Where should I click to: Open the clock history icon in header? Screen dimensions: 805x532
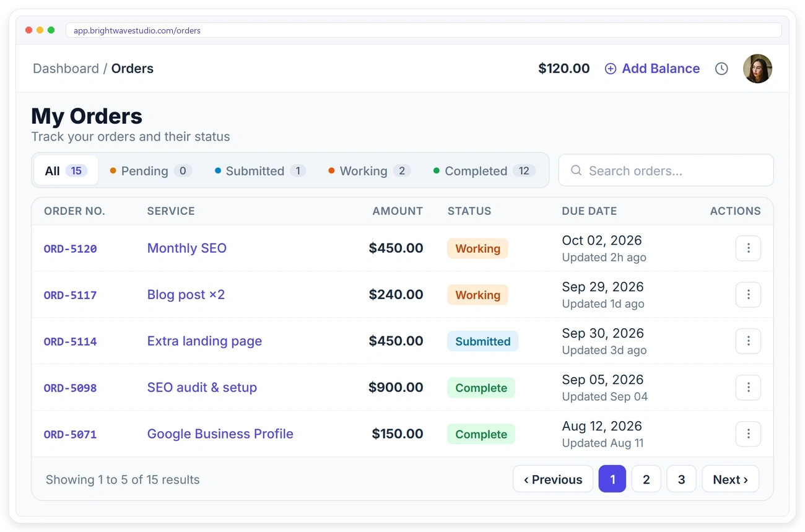pyautogui.click(x=721, y=69)
